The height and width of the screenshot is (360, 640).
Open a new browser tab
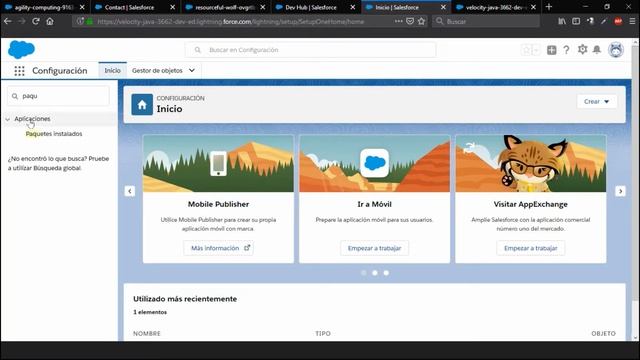pos(549,7)
